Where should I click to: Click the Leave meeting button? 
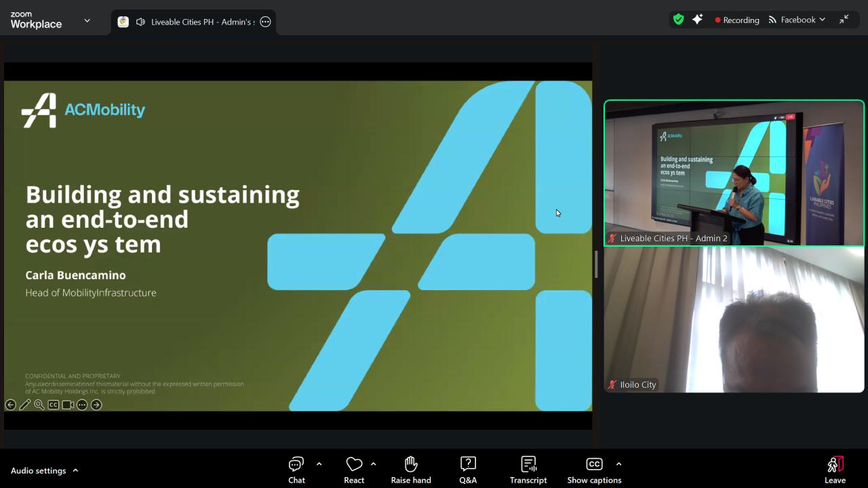[x=835, y=470]
